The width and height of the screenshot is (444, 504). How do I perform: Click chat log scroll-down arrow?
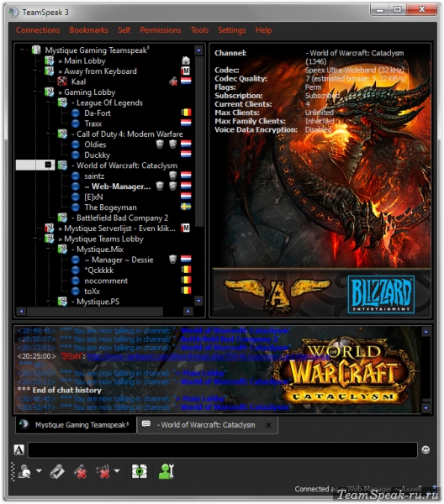coord(425,408)
